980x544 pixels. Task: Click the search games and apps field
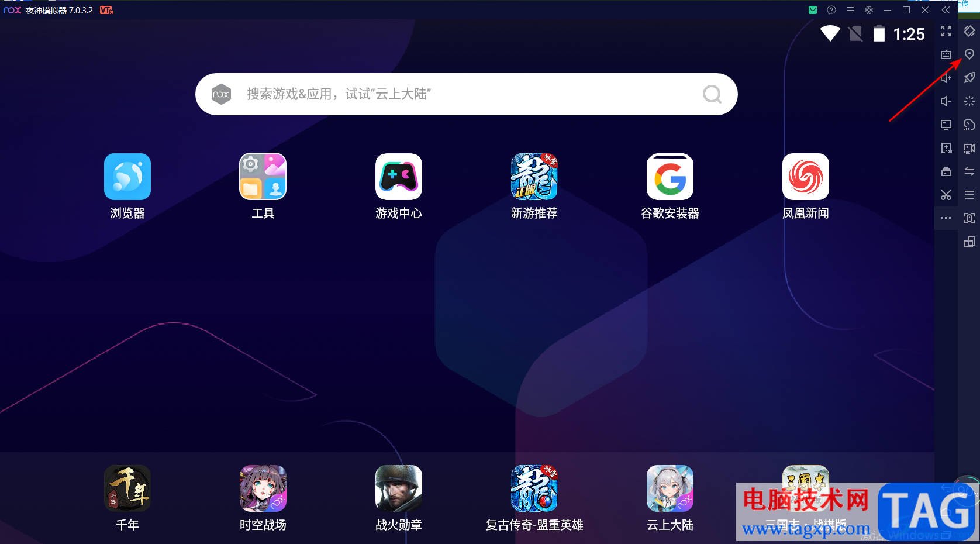click(x=466, y=94)
